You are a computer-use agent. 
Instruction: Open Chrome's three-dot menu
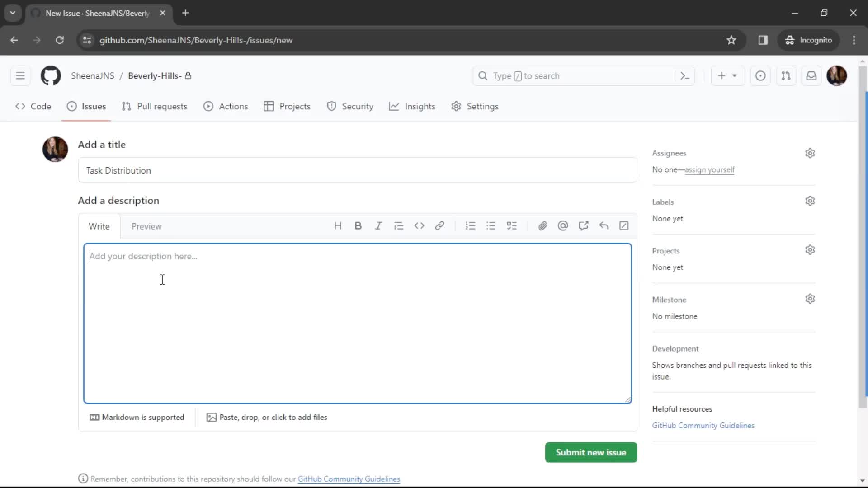[x=854, y=40]
